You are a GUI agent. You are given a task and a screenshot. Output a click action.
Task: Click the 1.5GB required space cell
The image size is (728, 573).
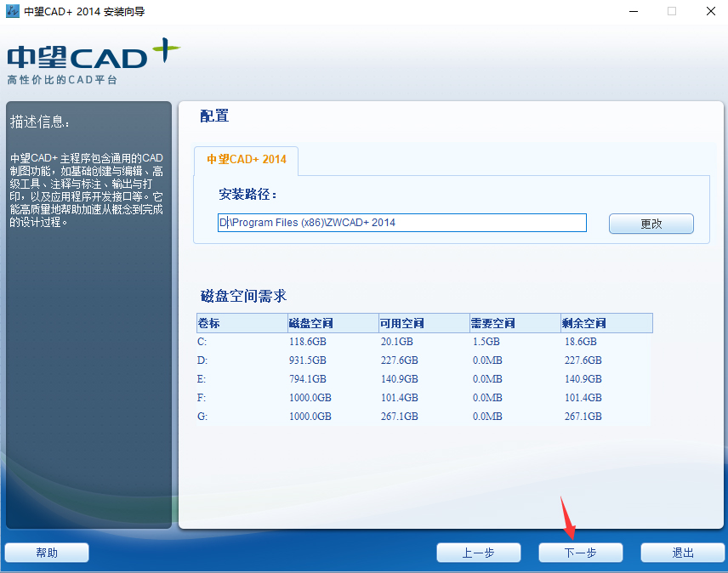pos(486,342)
